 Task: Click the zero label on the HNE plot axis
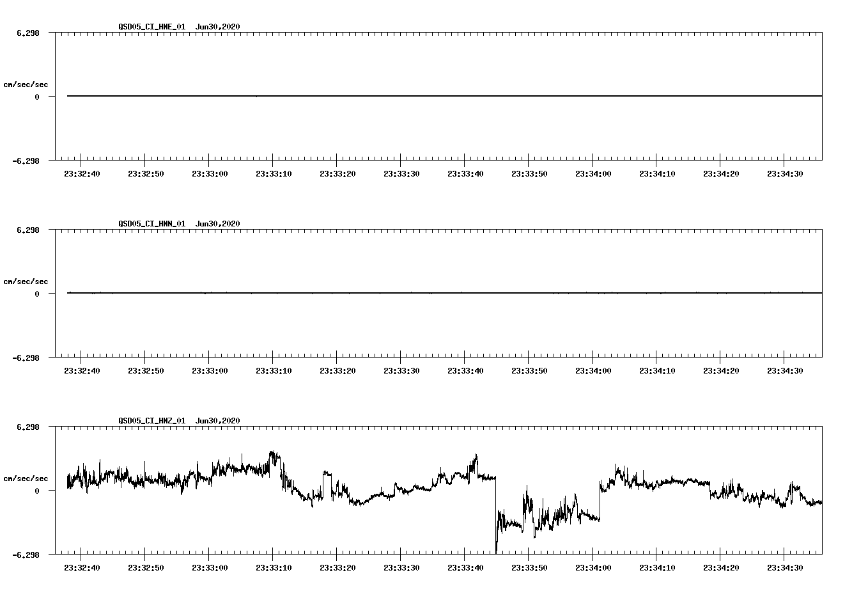click(37, 97)
